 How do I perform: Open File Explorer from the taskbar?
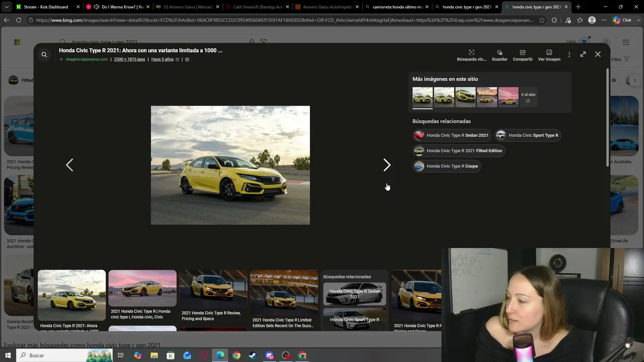coord(154,355)
